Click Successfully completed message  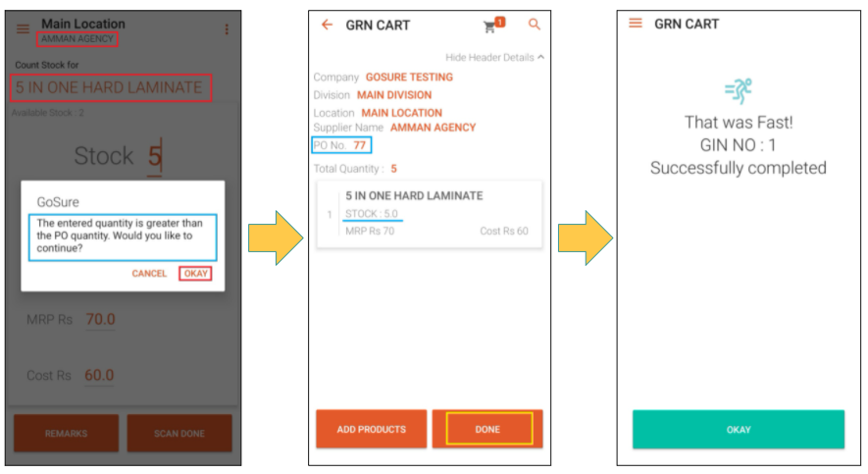(x=738, y=168)
